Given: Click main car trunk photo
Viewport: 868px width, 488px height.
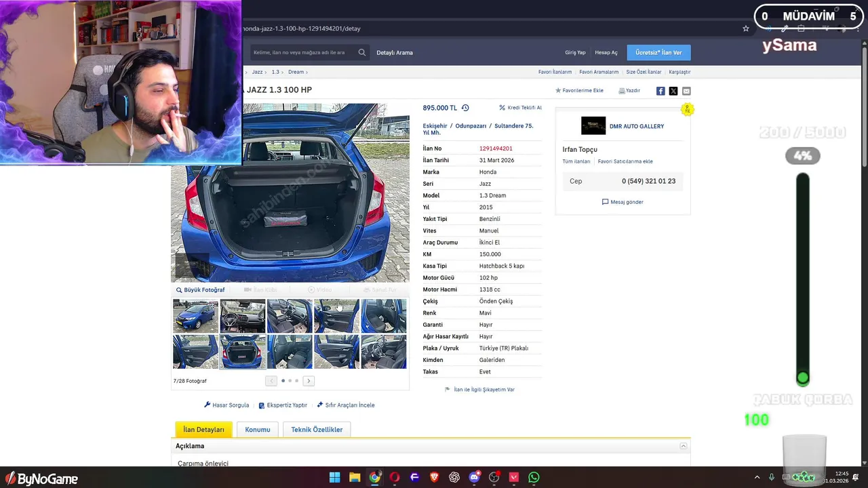Looking at the screenshot, I should tap(290, 192).
